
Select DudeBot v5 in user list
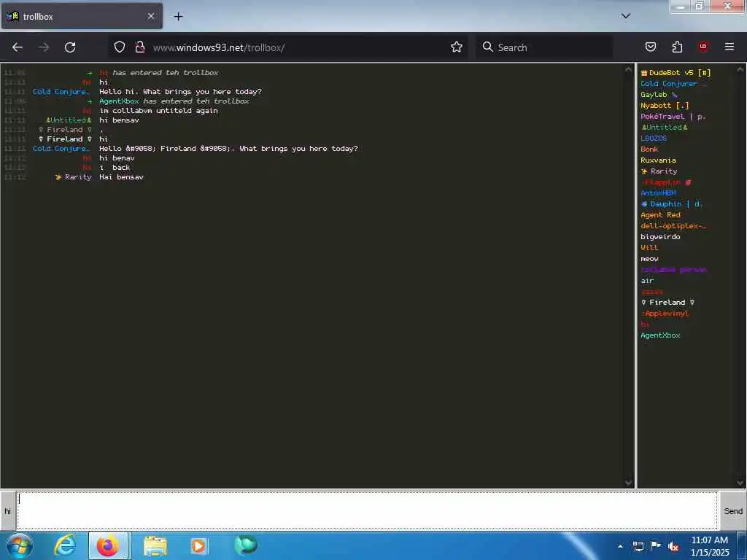click(676, 73)
